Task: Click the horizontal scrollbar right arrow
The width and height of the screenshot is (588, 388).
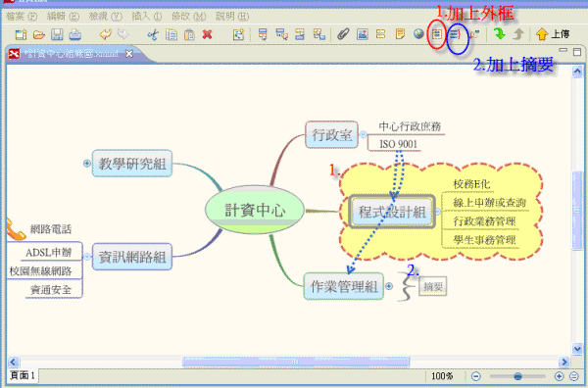Action: (563, 362)
